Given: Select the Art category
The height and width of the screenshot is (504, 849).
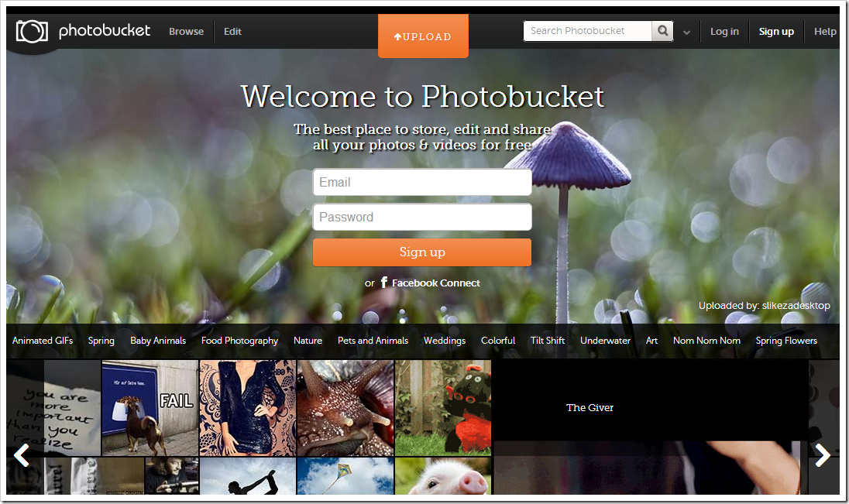Looking at the screenshot, I should pos(652,341).
